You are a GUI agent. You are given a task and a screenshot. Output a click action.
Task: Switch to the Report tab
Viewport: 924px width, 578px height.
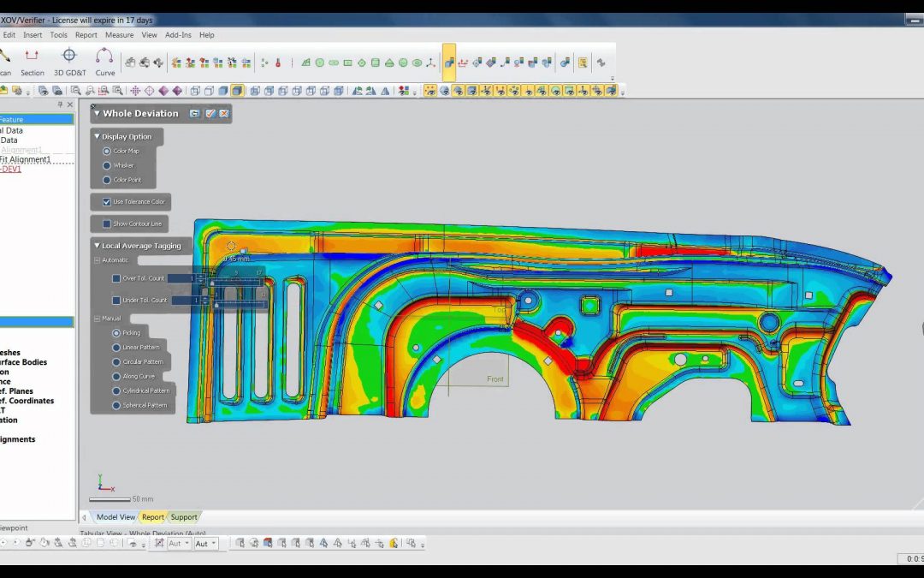(x=152, y=517)
